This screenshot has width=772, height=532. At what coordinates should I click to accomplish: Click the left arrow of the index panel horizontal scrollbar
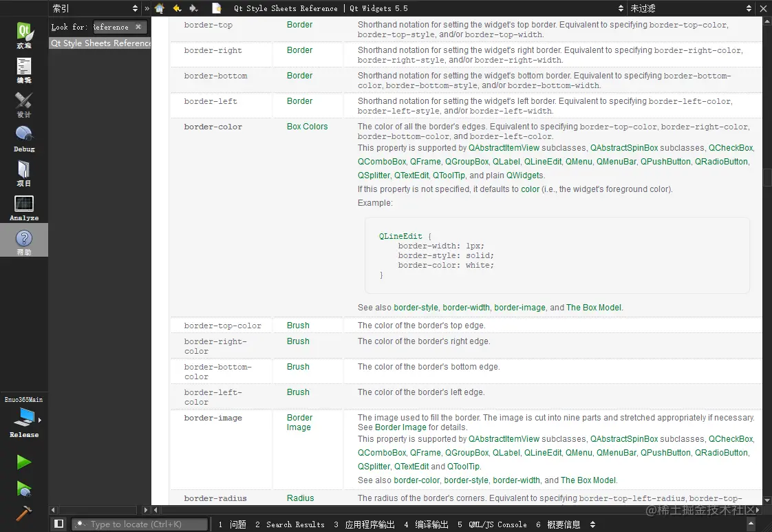[x=53, y=511]
